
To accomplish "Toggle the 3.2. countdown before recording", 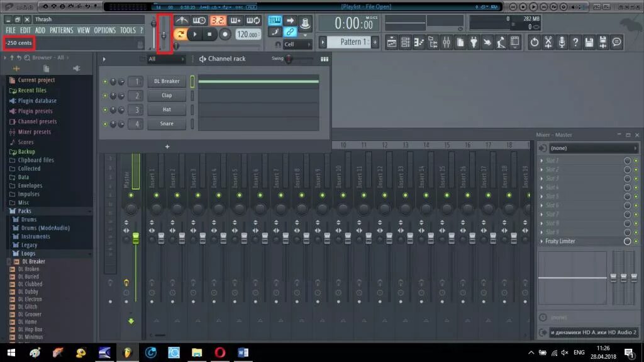I will (218, 21).
